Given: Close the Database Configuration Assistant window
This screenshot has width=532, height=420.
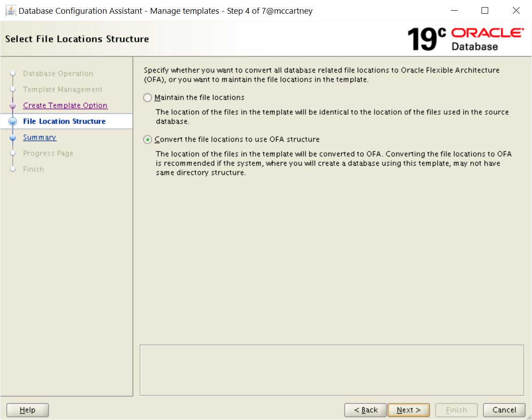Looking at the screenshot, I should click(516, 11).
